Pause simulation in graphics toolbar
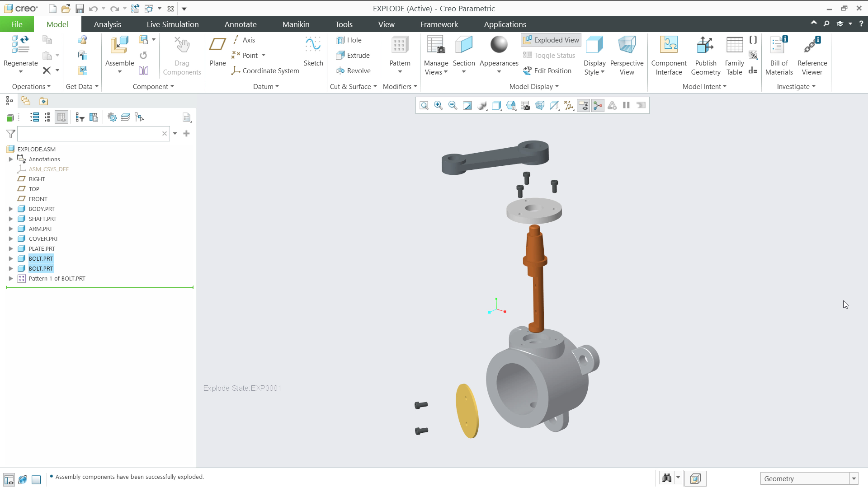This screenshot has height=487, width=868. pyautogui.click(x=626, y=105)
